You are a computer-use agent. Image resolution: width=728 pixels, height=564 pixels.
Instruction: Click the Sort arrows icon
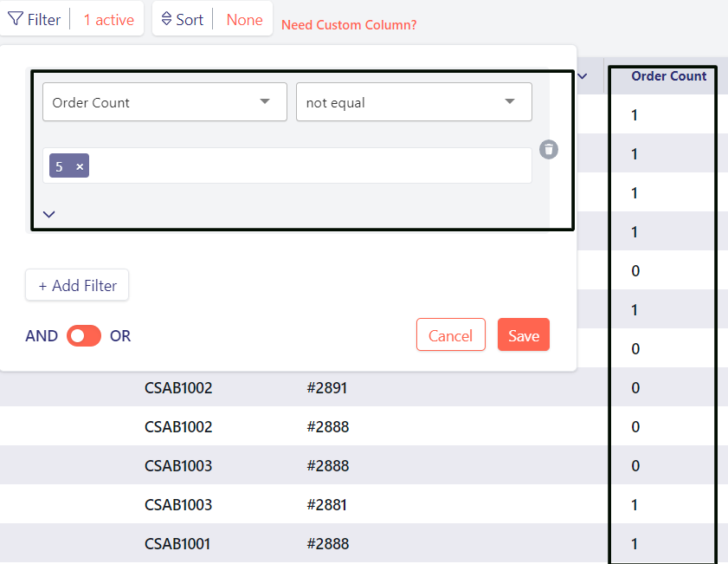pyautogui.click(x=167, y=19)
